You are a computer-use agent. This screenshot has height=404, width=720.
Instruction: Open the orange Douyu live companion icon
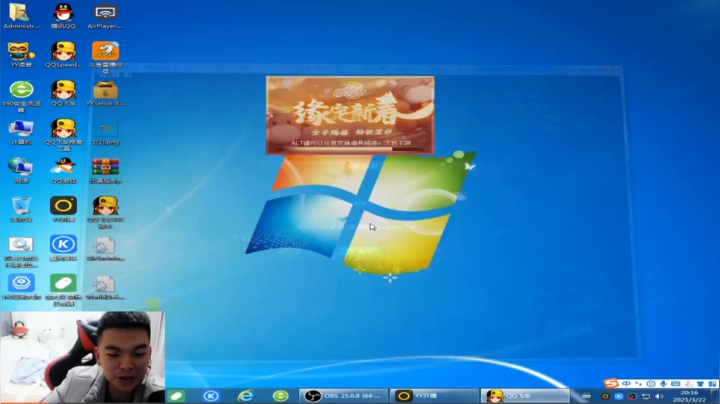pyautogui.click(x=105, y=57)
